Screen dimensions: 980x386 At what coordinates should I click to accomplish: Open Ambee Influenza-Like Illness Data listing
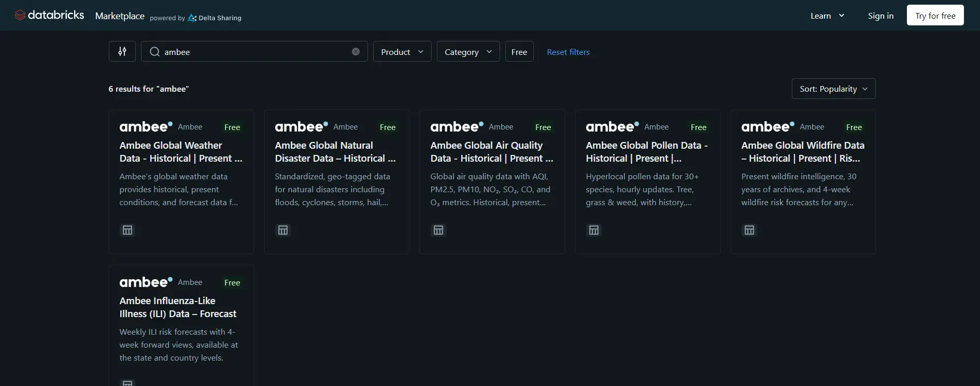coord(178,307)
